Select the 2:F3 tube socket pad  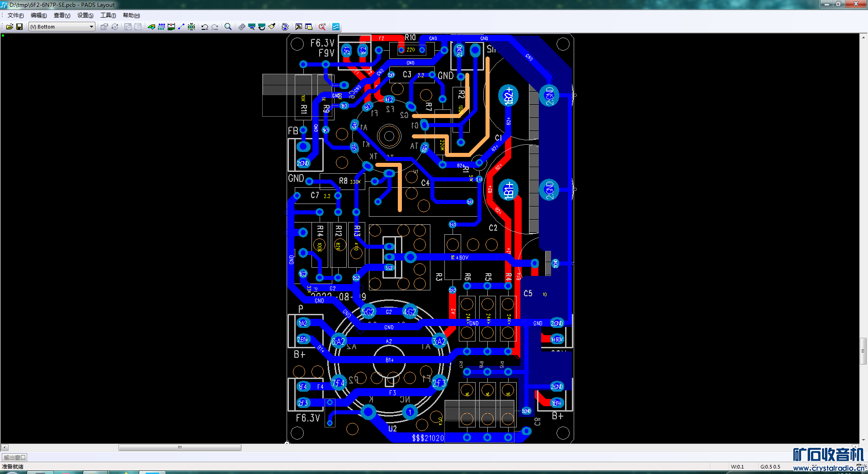click(x=439, y=383)
